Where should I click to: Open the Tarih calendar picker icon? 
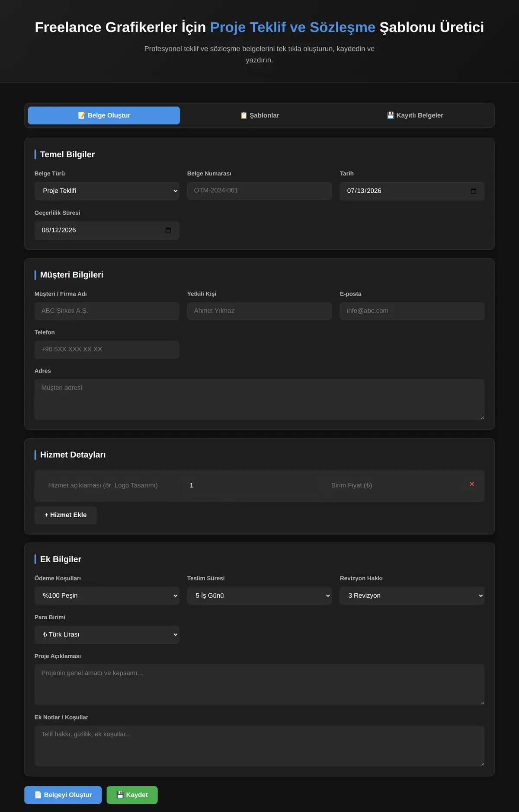474,191
